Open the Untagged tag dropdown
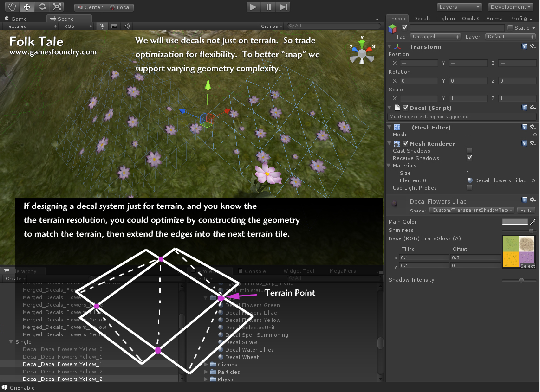The image size is (540, 392). click(x=436, y=37)
